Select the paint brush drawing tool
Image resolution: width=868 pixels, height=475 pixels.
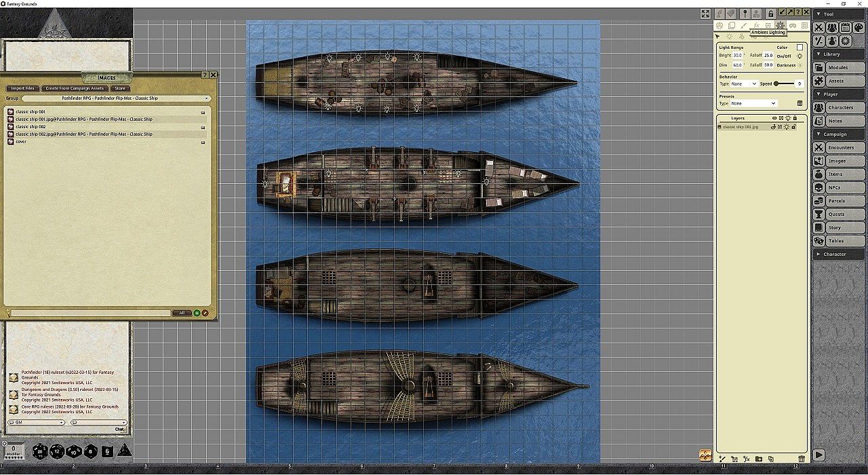click(744, 25)
